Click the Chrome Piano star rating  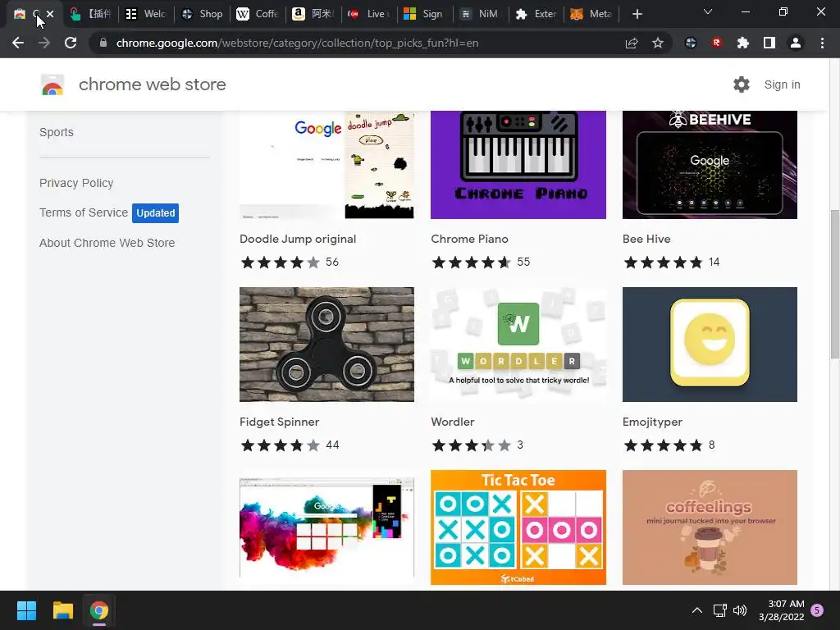pos(472,262)
